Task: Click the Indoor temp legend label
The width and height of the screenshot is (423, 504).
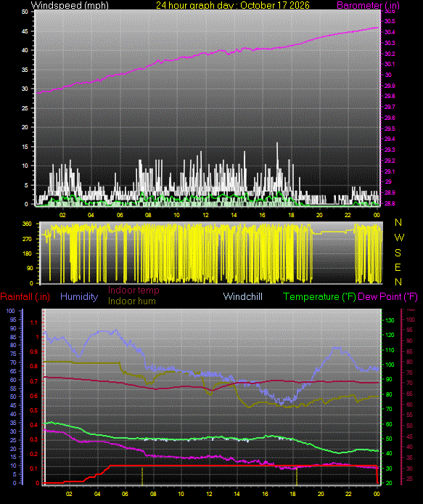Action: pyautogui.click(x=134, y=290)
